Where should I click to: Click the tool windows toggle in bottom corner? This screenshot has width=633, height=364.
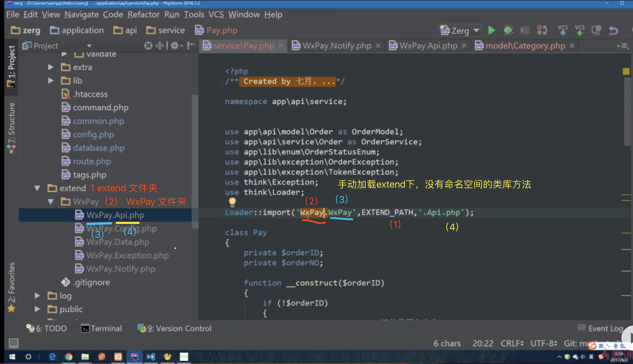pos(13,343)
